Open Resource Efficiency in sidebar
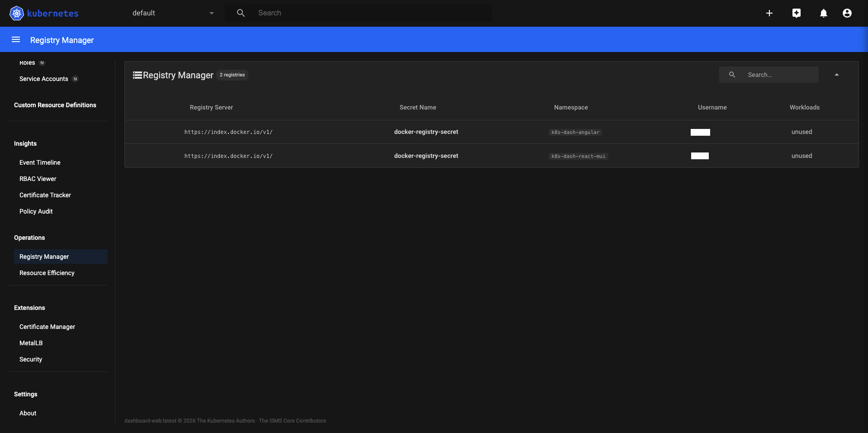The image size is (868, 433). [47, 273]
